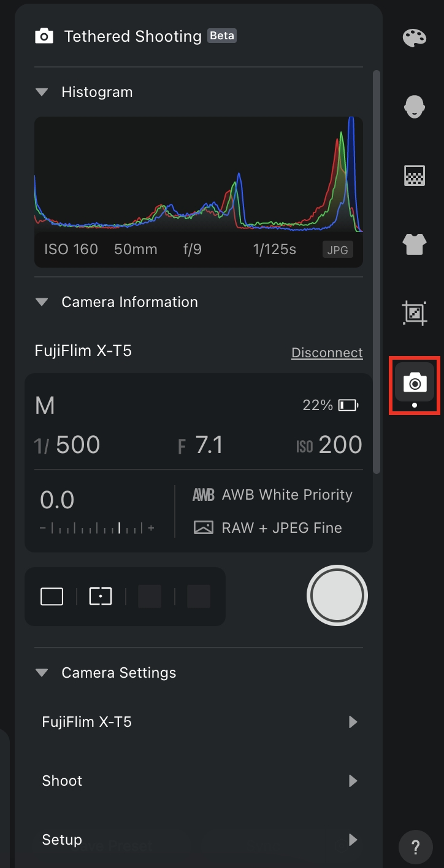
Task: Select the crop and resize tool icon
Action: click(415, 314)
